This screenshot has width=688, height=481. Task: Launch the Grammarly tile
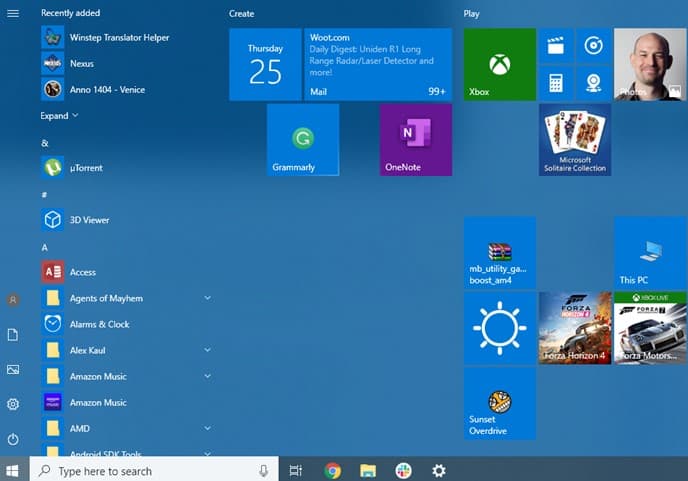[x=303, y=140]
